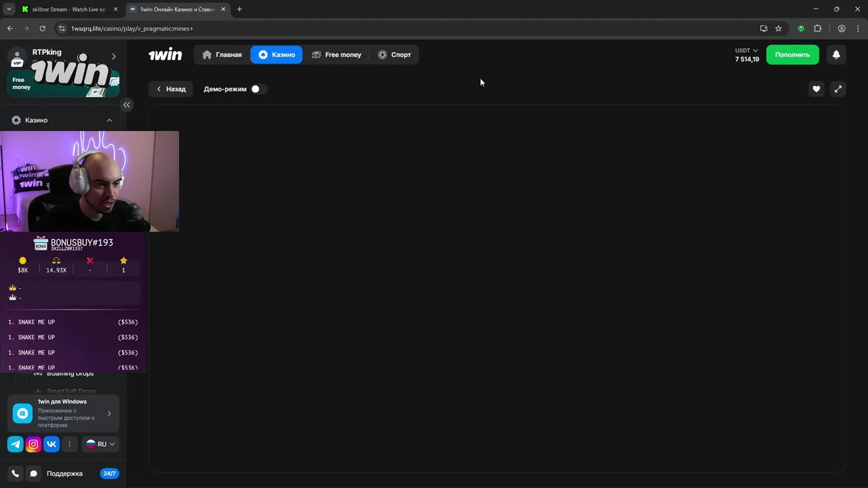Viewport: 868px width, 488px height.
Task: Click the address bar URL field
Action: click(407, 28)
